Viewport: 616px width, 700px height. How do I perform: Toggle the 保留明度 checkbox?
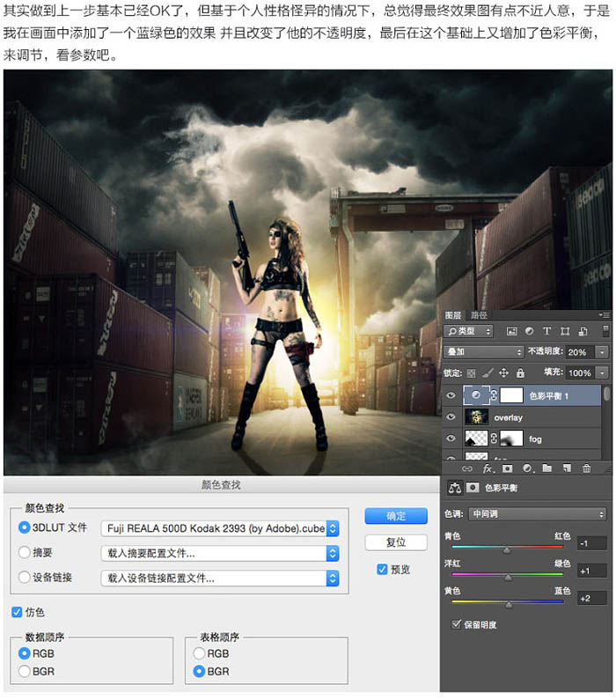point(457,624)
